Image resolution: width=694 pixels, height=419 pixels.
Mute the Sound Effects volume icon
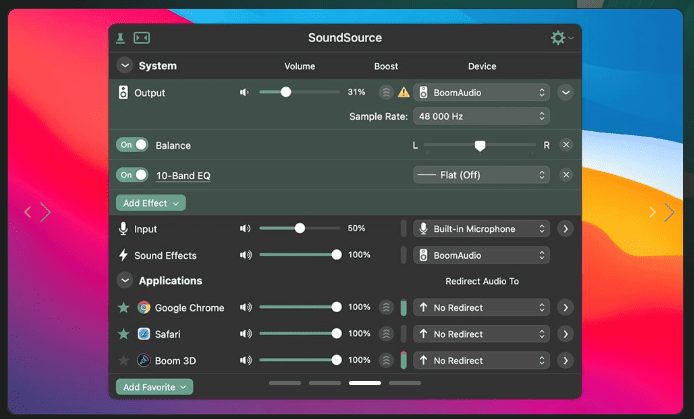point(246,255)
